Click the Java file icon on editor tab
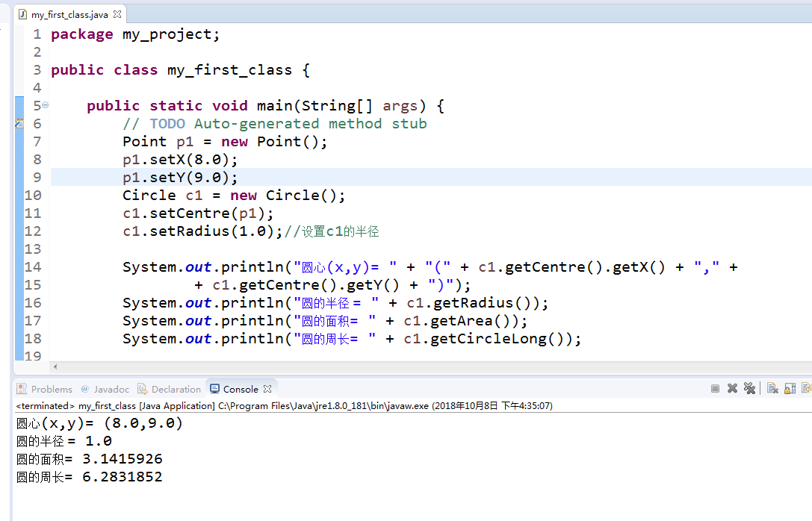Screen dimensions: 812x521 point(23,14)
